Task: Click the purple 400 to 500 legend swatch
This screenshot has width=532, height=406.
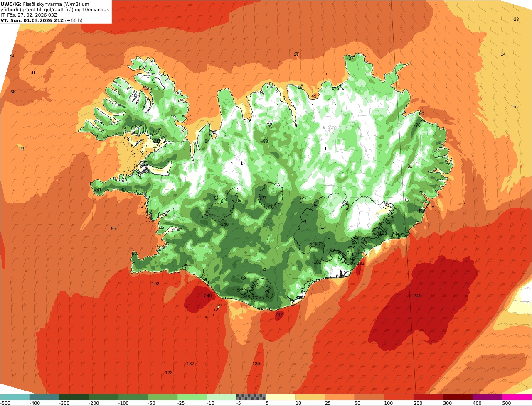Action: pos(487,397)
